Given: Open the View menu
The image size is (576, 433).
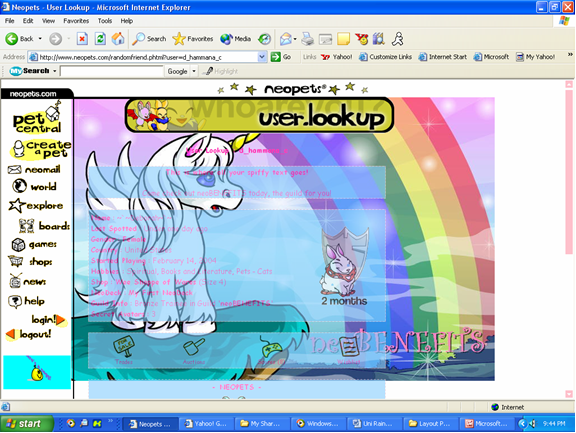Looking at the screenshot, I should pyautogui.click(x=48, y=21).
